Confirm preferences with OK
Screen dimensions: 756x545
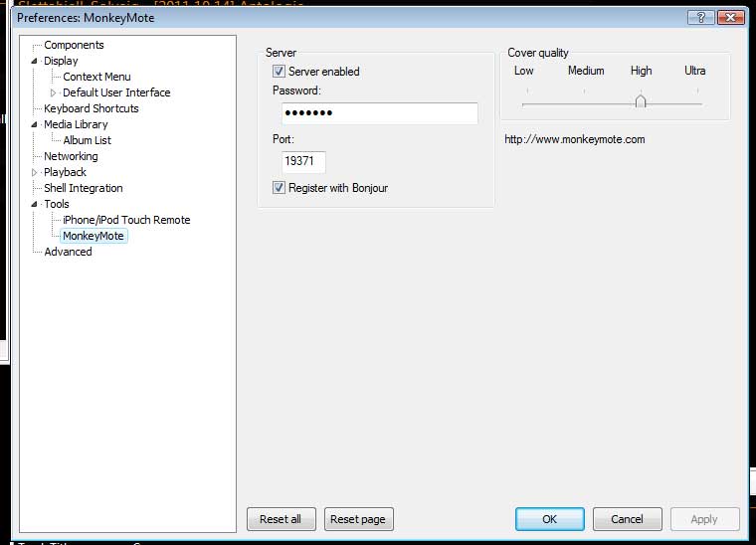pos(550,519)
